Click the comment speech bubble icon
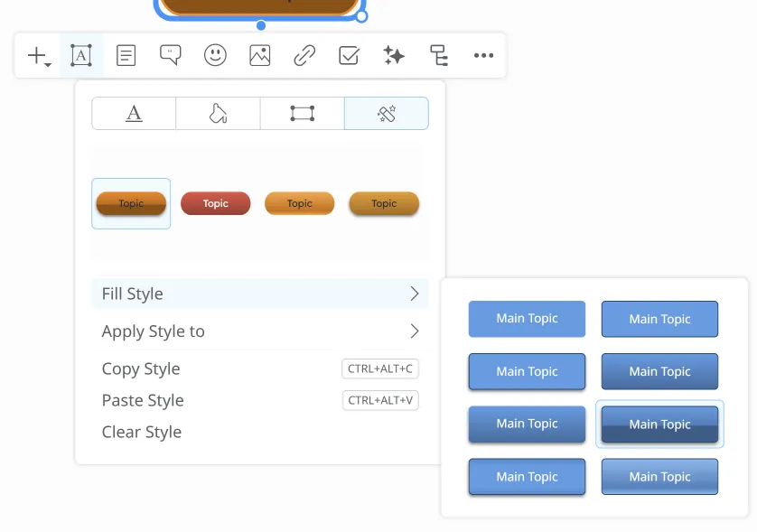 (170, 56)
